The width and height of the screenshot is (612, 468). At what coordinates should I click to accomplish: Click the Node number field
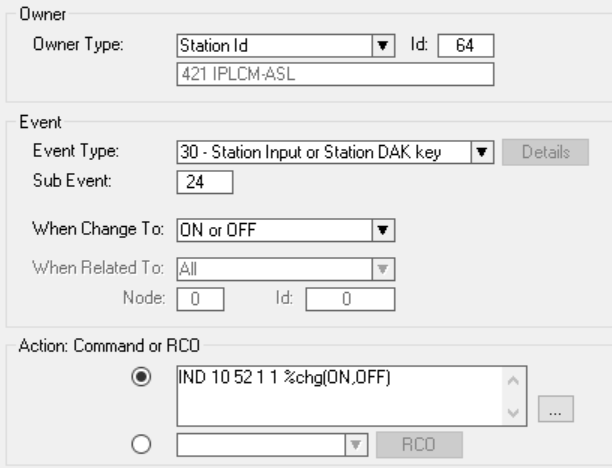point(200,299)
